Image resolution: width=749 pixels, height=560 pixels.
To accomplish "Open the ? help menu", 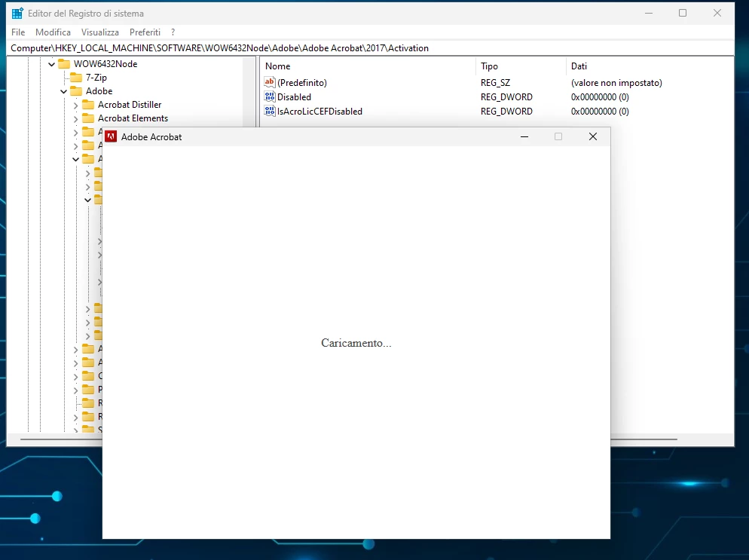I will coord(173,32).
